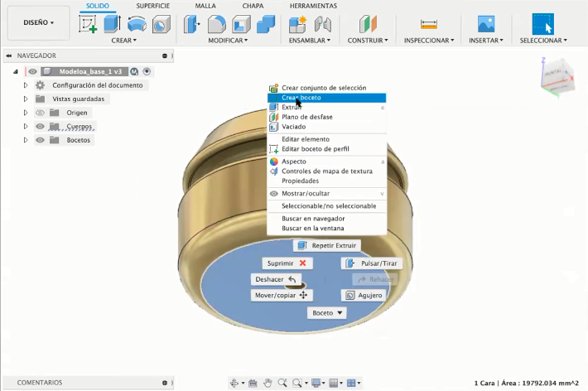Open the CONSTRUIR dropdown menu
This screenshot has height=391, width=588.
click(x=368, y=40)
